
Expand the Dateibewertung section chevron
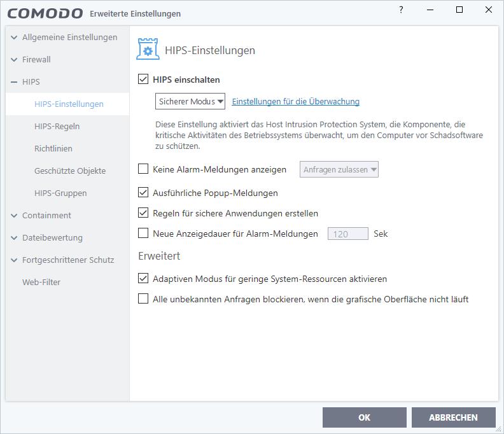[14, 238]
